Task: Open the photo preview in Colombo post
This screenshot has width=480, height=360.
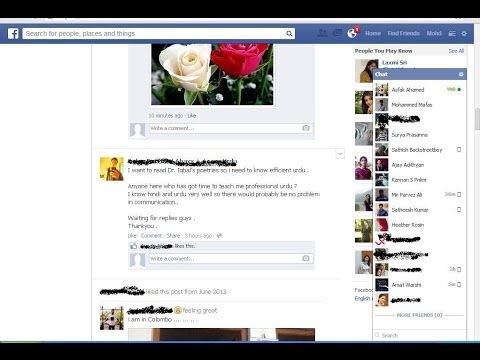Action: point(221,335)
